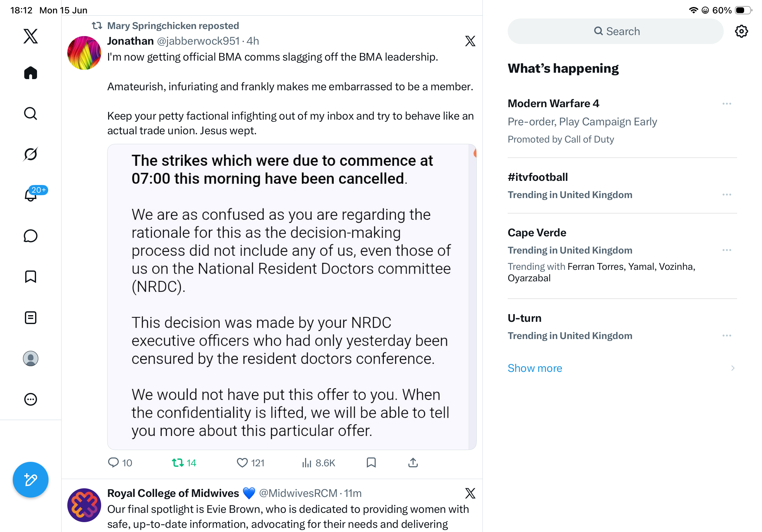Viewport: 762px width, 532px height.
Task: Bookmark Jonathan's BMA post
Action: click(x=371, y=463)
